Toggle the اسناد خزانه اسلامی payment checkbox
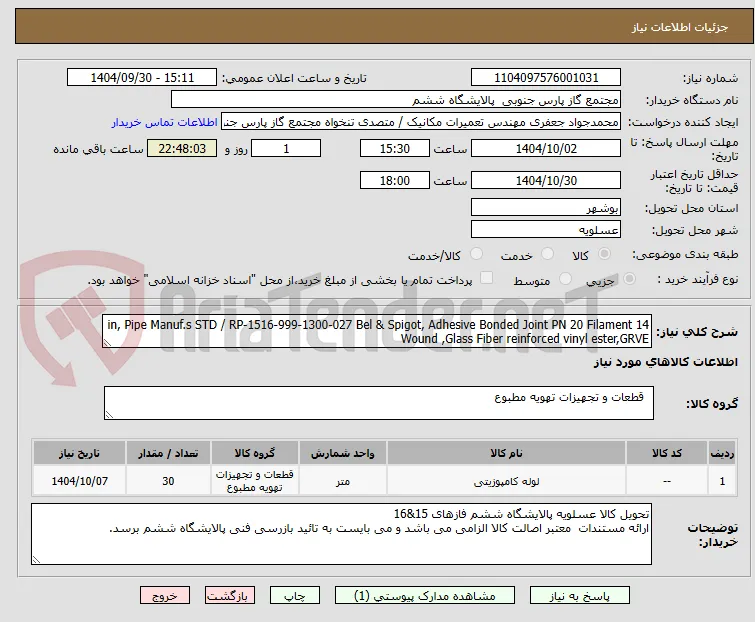Screen dimensions: 755x622 tap(487, 278)
